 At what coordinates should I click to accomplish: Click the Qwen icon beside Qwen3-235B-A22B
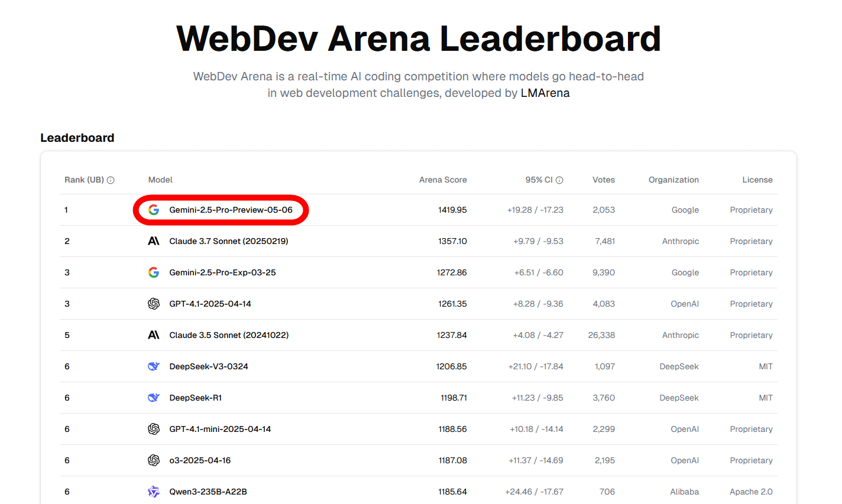154,492
